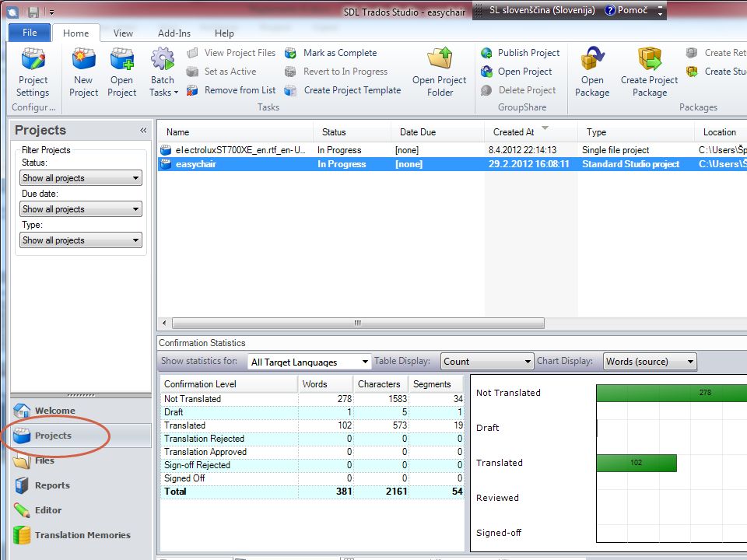Image resolution: width=747 pixels, height=560 pixels.
Task: Switch to the Projects view
Action: point(81,436)
